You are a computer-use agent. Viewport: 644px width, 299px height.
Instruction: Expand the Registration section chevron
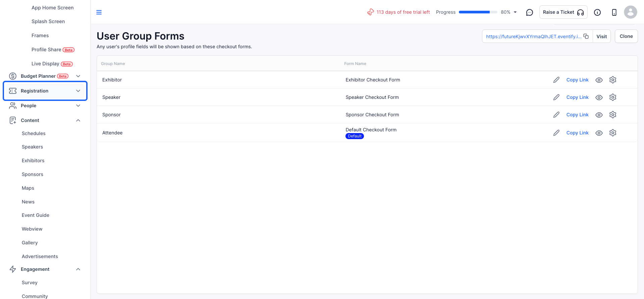pyautogui.click(x=78, y=91)
